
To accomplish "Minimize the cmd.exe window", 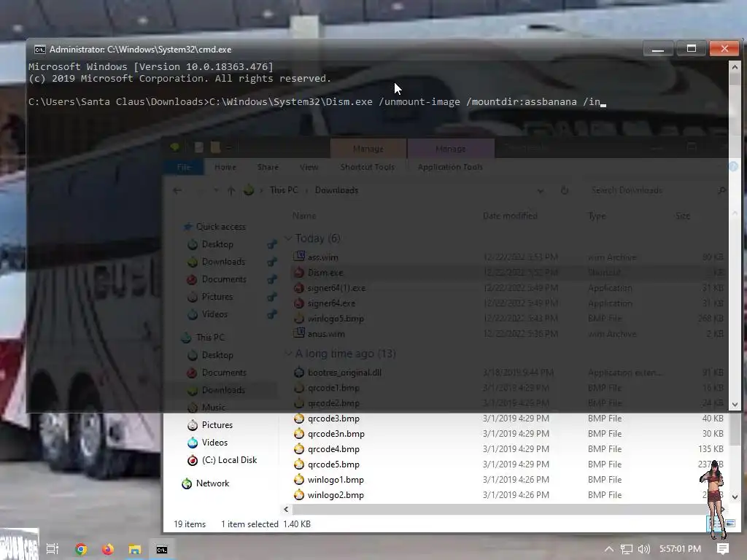I will 658,49.
